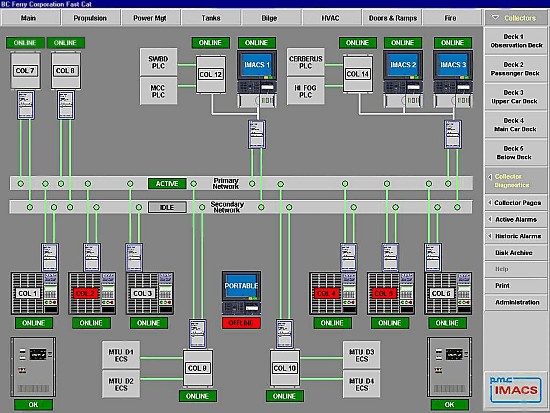Open the Main tab
Image resolution: width=550 pixels, height=413 pixels.
click(x=31, y=18)
